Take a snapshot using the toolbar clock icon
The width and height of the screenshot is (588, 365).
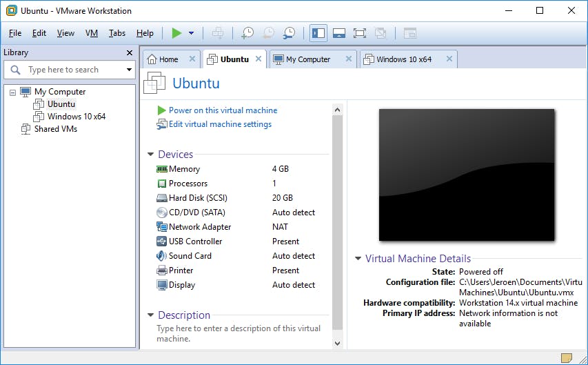(x=247, y=33)
